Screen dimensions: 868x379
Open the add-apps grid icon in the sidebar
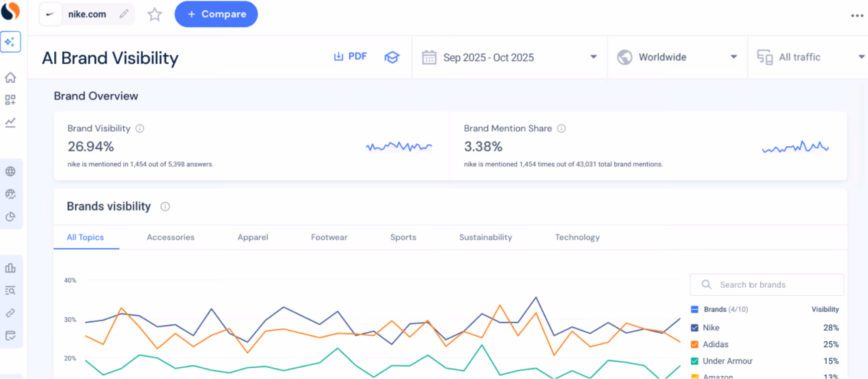pyautogui.click(x=10, y=100)
